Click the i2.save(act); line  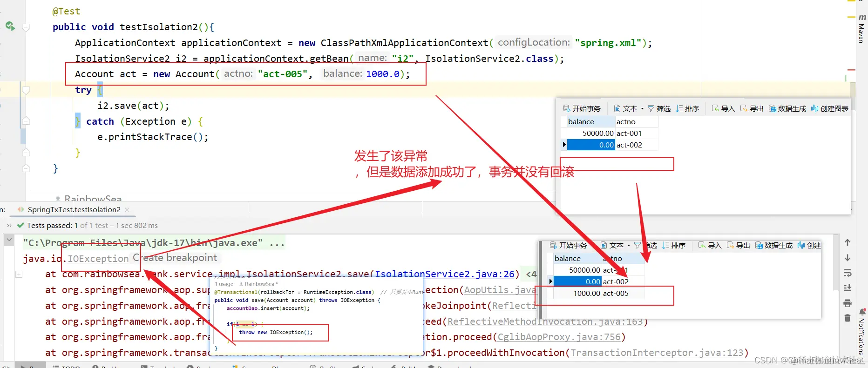click(x=133, y=106)
